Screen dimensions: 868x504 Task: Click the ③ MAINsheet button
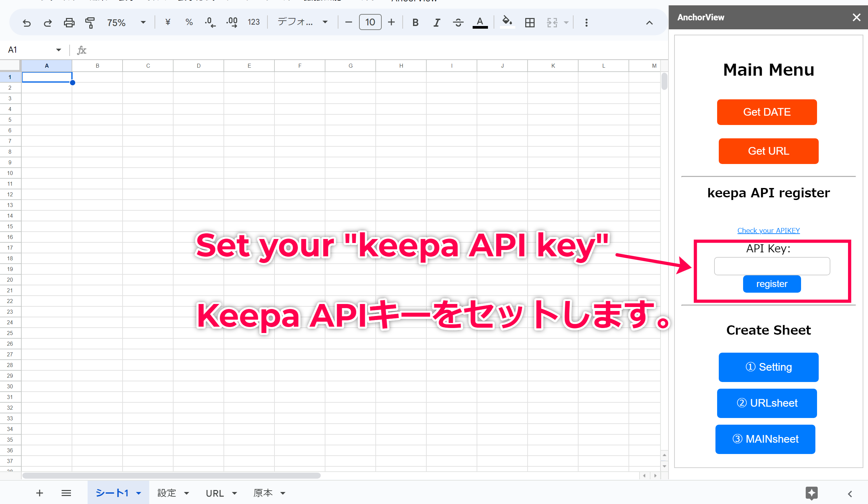click(765, 439)
